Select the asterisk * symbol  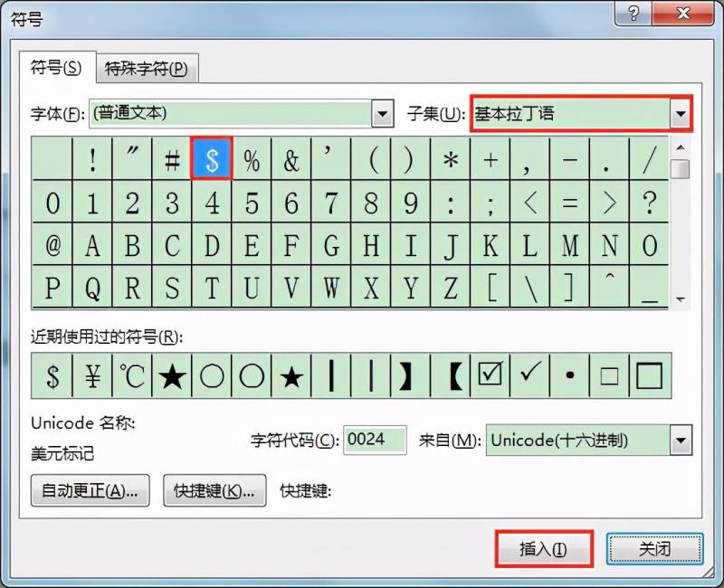pos(450,158)
